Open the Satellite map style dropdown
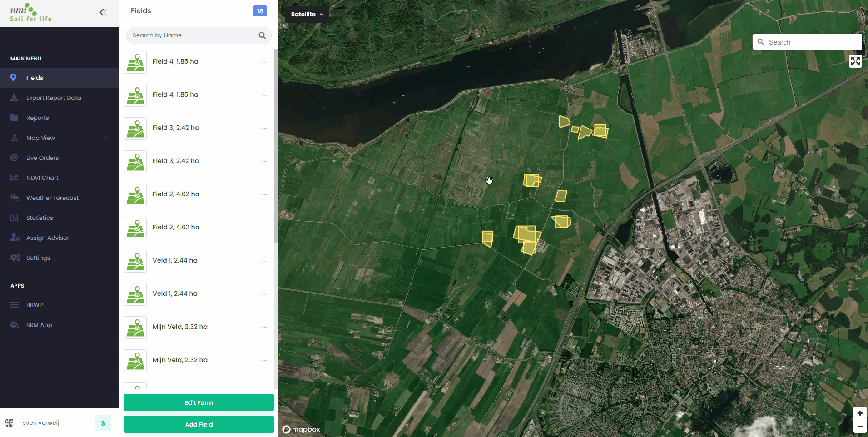Viewport: 868px width, 437px height. [x=307, y=14]
